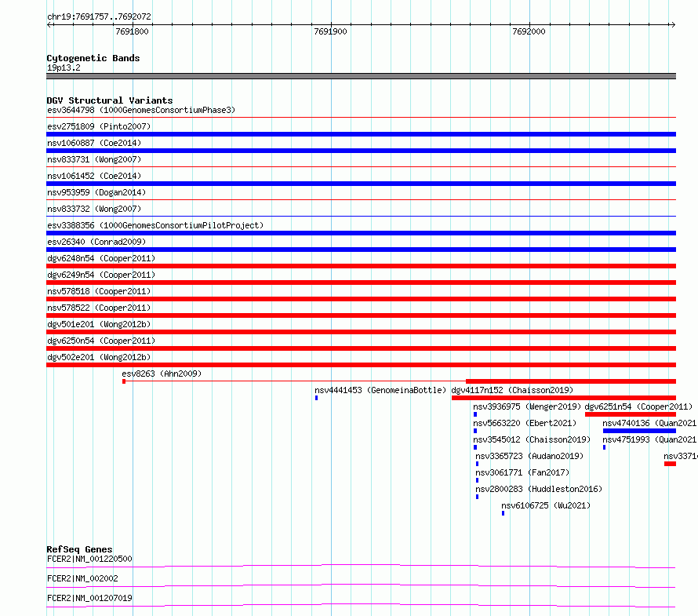The width and height of the screenshot is (698, 616).
Task: Click the red dgv6248n54 Cooper2011 variant bar
Action: [x=361, y=266]
